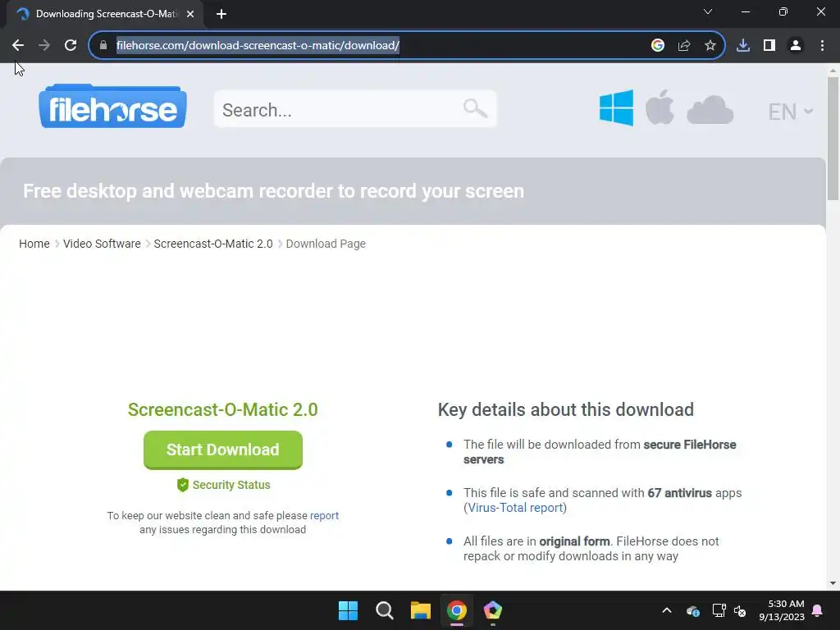Image resolution: width=840 pixels, height=630 pixels.
Task: Open Chrome three-dot menu
Action: tap(822, 46)
